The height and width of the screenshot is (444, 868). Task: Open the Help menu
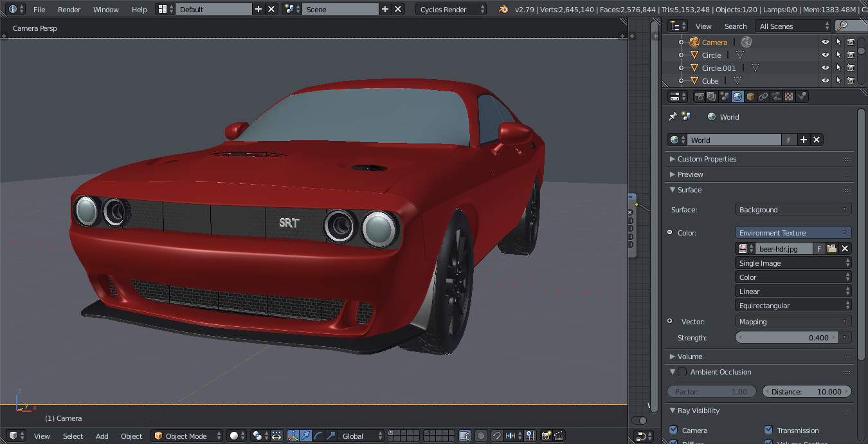pyautogui.click(x=140, y=9)
